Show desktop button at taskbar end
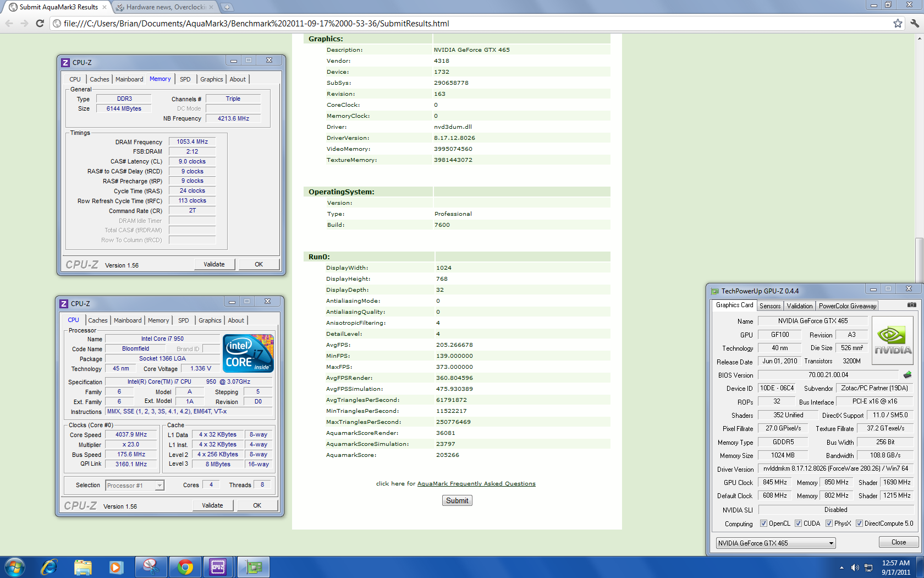The height and width of the screenshot is (578, 924). coord(921,568)
